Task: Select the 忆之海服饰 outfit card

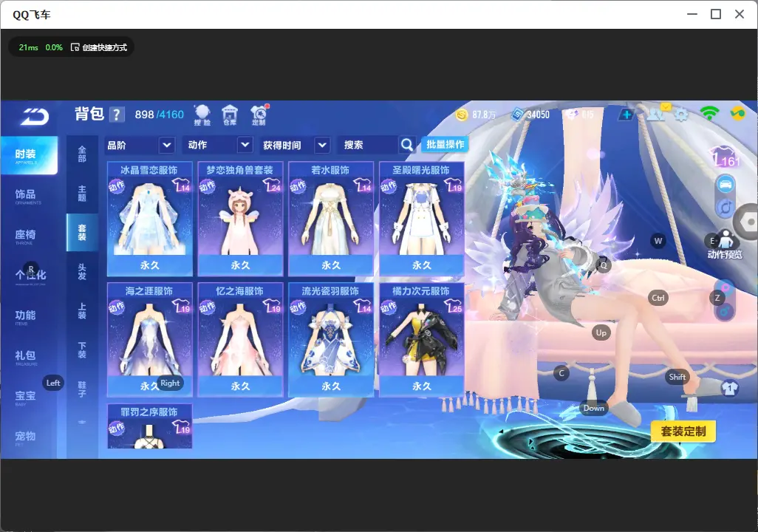Action: [x=240, y=339]
